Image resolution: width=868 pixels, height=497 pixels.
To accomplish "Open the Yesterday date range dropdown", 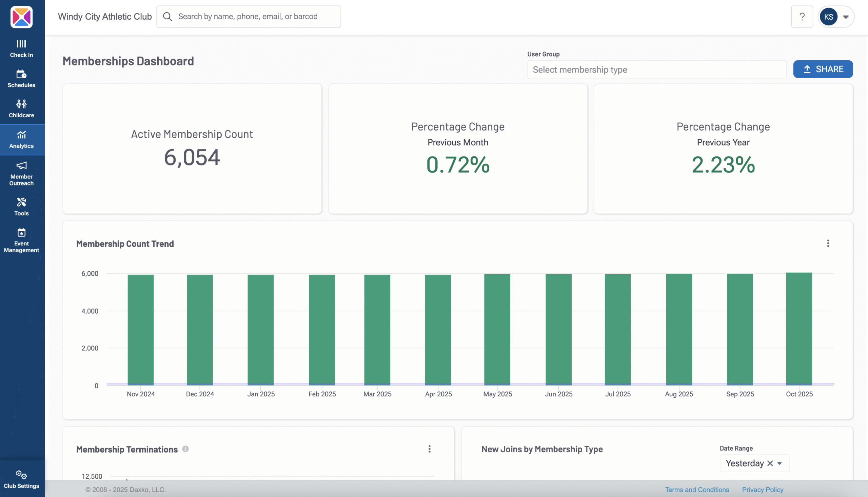I will pyautogui.click(x=780, y=463).
